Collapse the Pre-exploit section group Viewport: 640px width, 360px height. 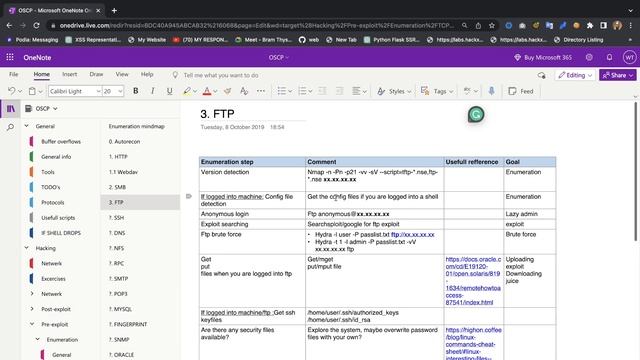point(32,324)
